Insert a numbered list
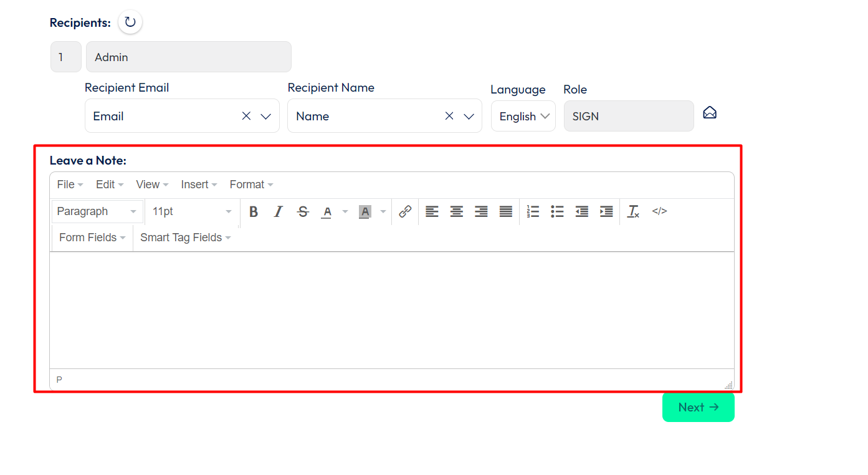 pos(533,212)
